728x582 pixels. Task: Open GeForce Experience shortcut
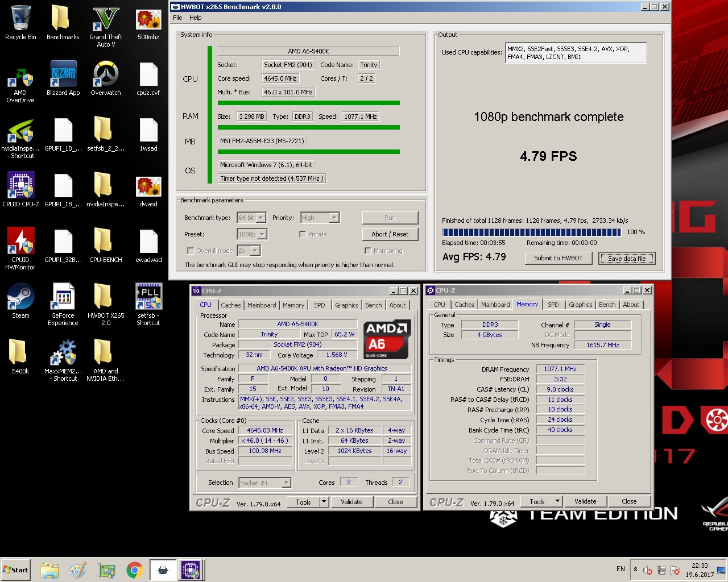[x=63, y=304]
